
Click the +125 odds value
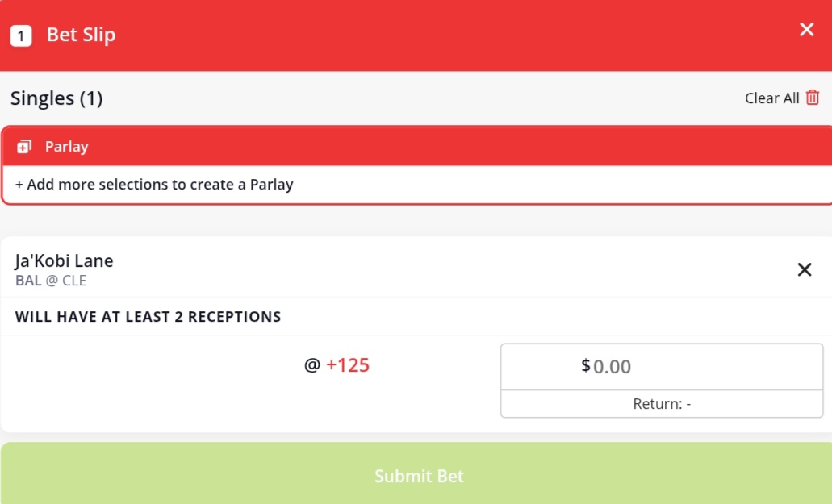[x=348, y=365]
